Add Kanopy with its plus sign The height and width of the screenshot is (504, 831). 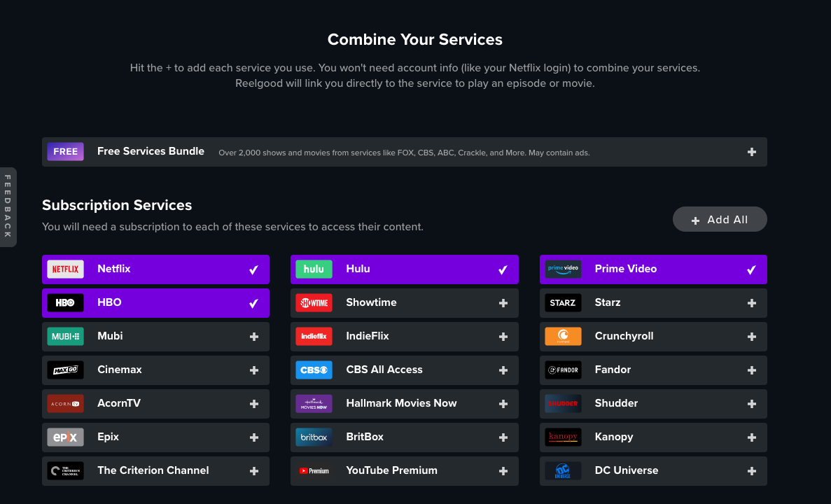tap(751, 437)
